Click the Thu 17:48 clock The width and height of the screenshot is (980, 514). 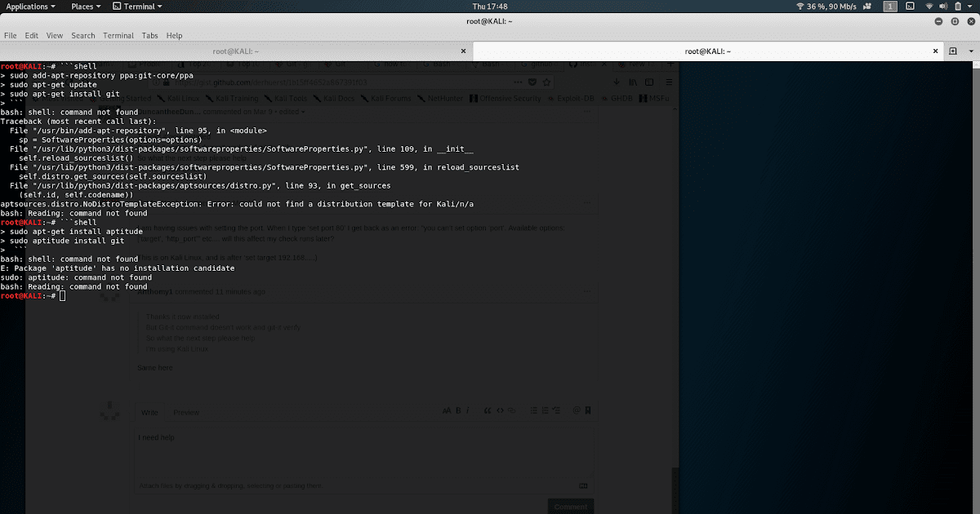coord(490,6)
